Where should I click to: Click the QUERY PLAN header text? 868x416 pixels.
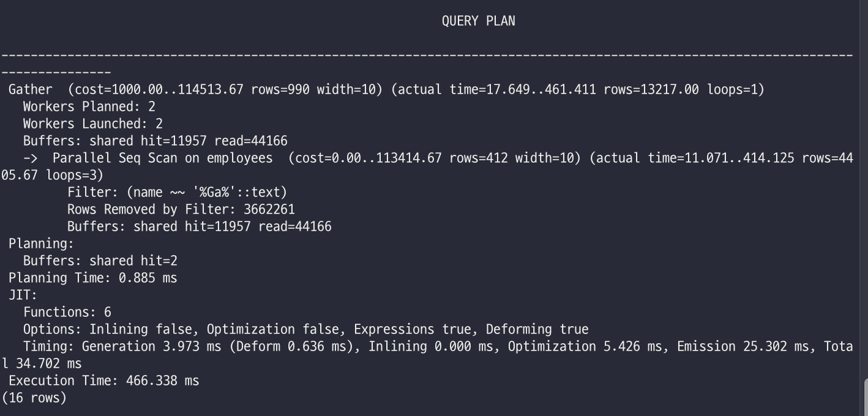(x=478, y=21)
